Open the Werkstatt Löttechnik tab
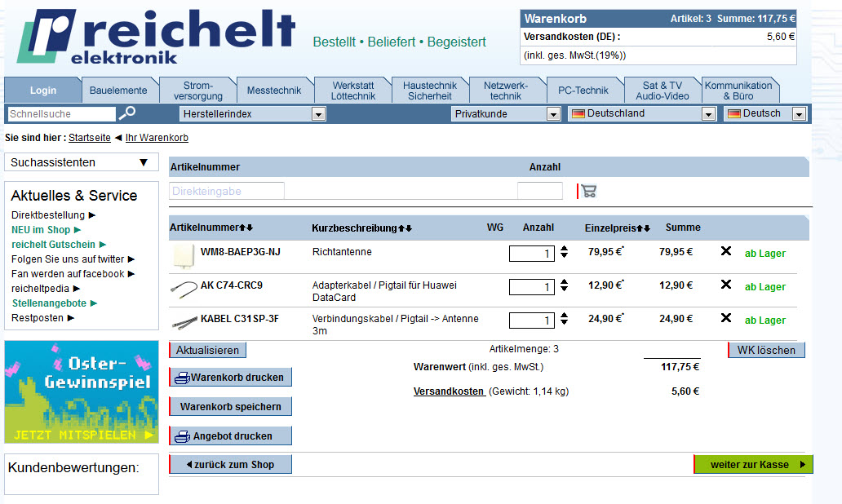 click(x=352, y=91)
